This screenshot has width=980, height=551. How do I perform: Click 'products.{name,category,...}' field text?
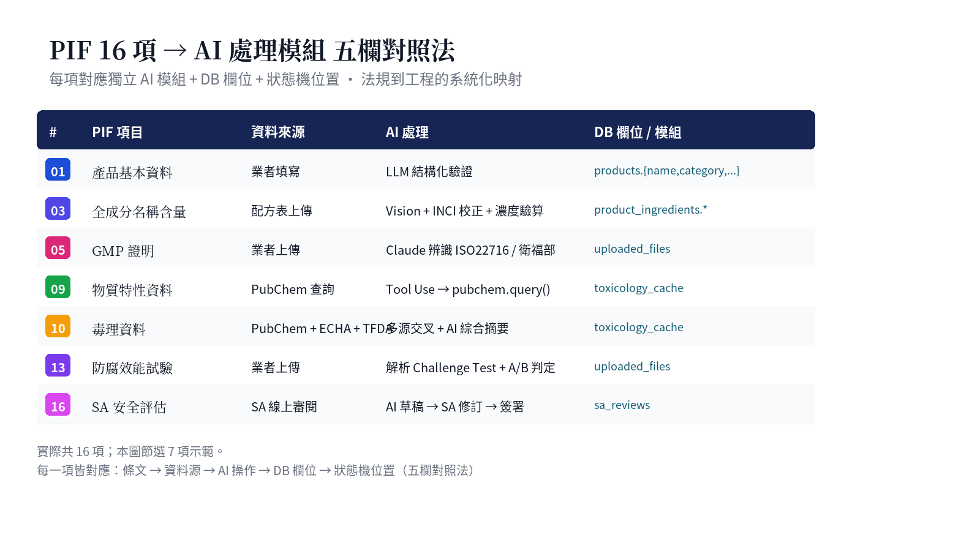(x=667, y=171)
